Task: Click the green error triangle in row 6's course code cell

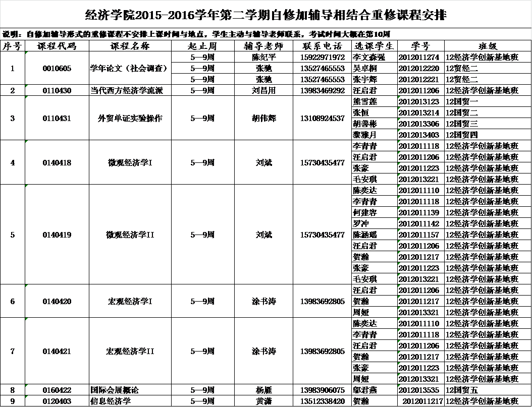Action: pos(26,286)
